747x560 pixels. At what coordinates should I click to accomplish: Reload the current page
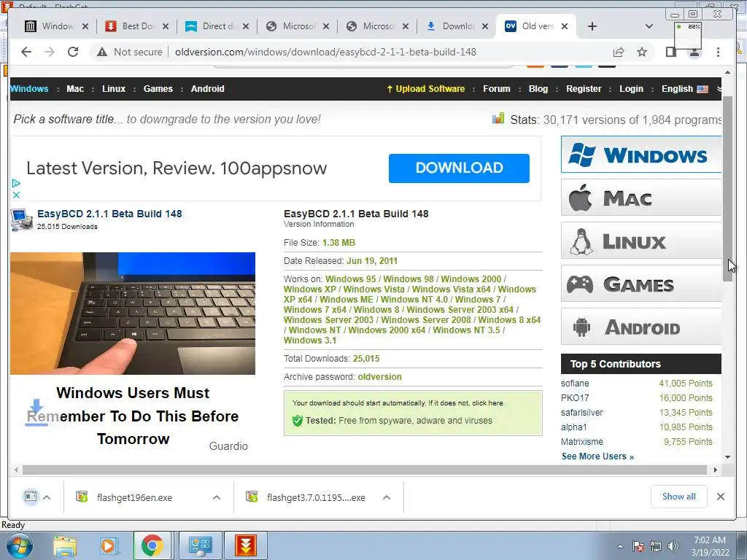pos(73,52)
